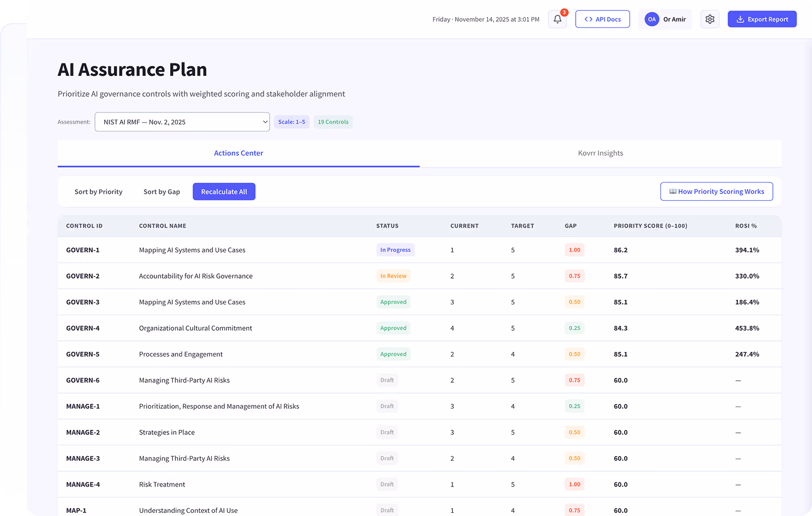
Task: Click the 19 Controls badge
Action: pos(333,122)
